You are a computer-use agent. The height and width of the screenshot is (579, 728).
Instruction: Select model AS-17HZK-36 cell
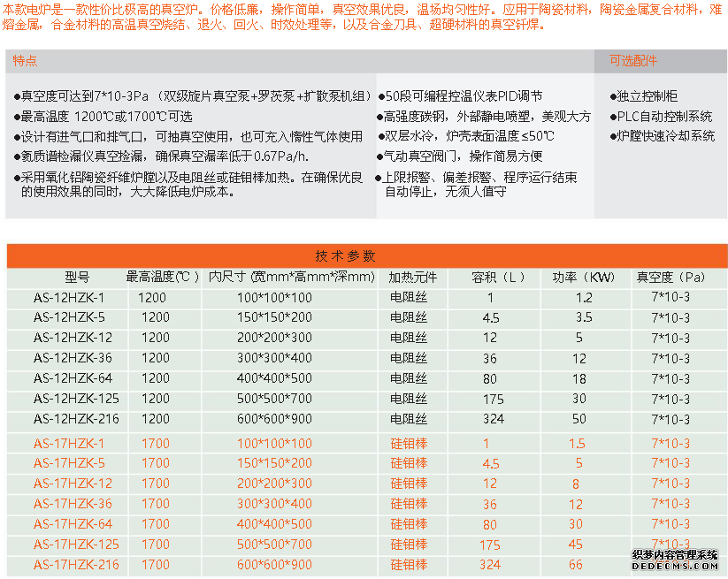(73, 504)
